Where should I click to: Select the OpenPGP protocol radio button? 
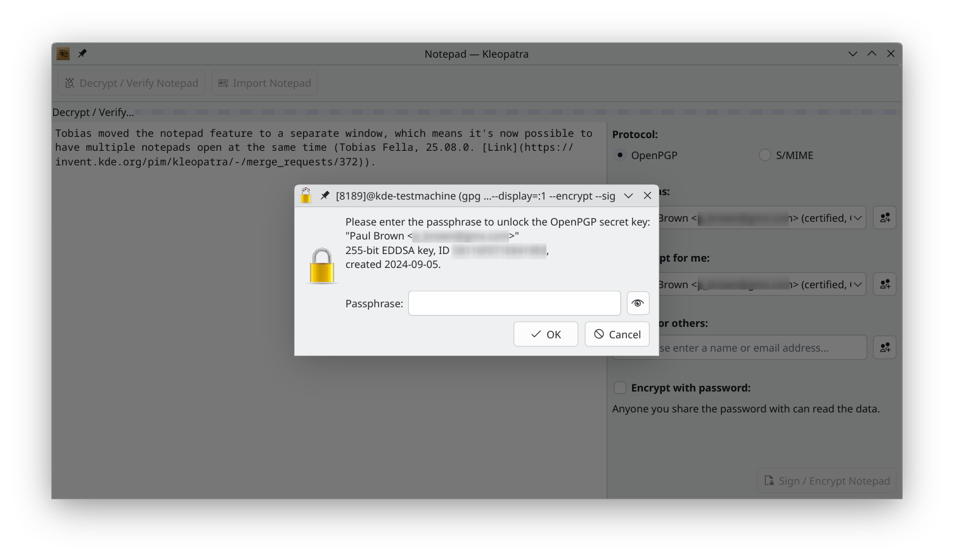point(620,155)
